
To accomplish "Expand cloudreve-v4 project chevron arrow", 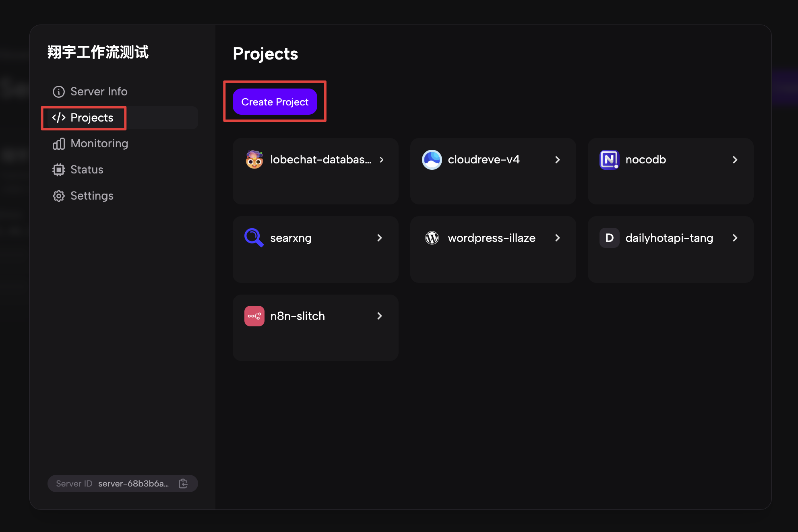I will [557, 160].
